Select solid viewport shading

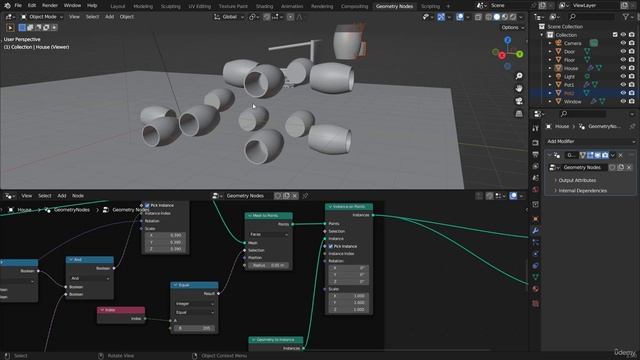497,17
